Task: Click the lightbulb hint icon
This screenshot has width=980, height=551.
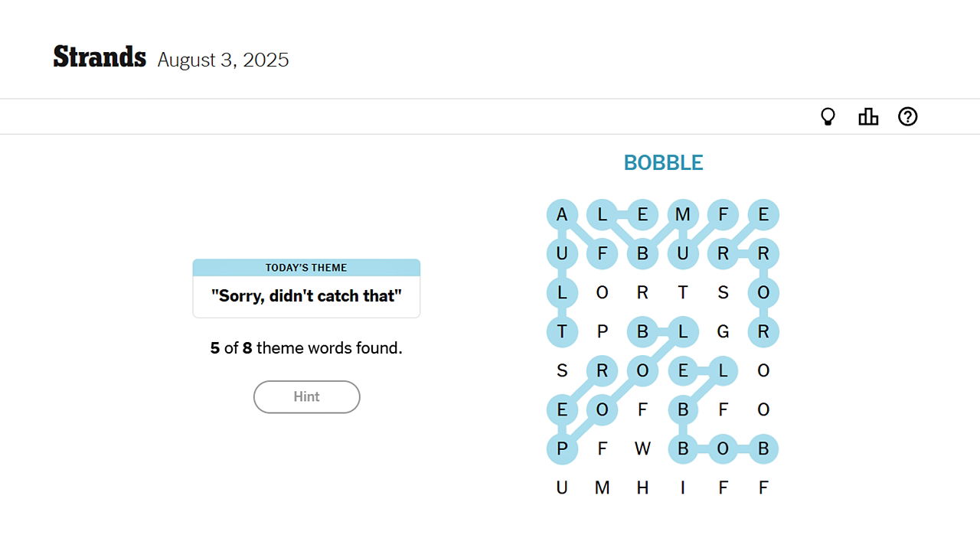Action: [x=828, y=116]
